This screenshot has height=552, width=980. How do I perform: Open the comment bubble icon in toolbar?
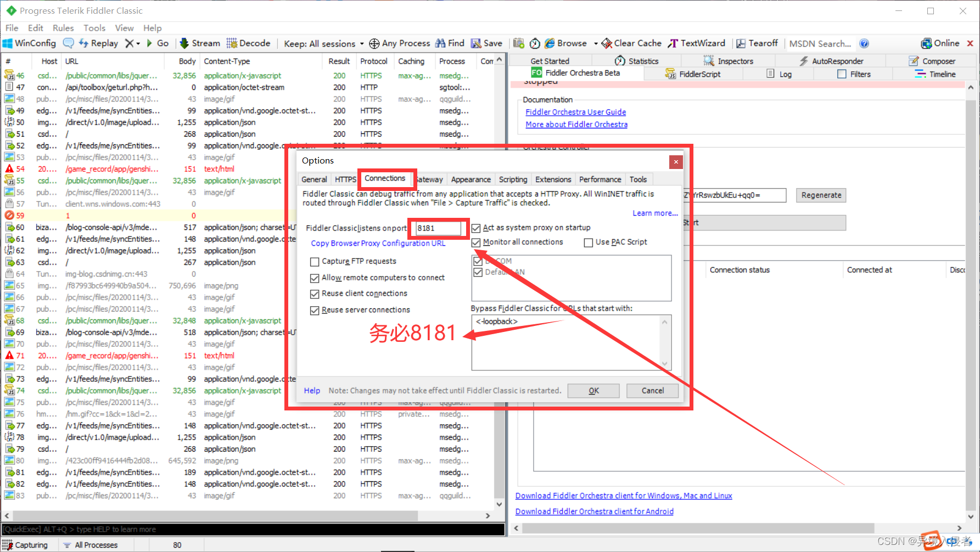pyautogui.click(x=69, y=43)
